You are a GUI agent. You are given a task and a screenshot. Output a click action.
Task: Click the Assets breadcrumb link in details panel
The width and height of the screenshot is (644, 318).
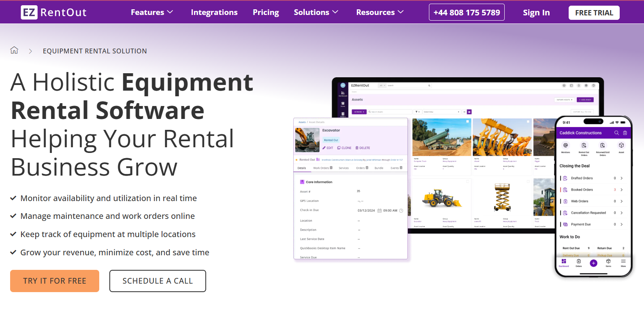[x=302, y=122]
